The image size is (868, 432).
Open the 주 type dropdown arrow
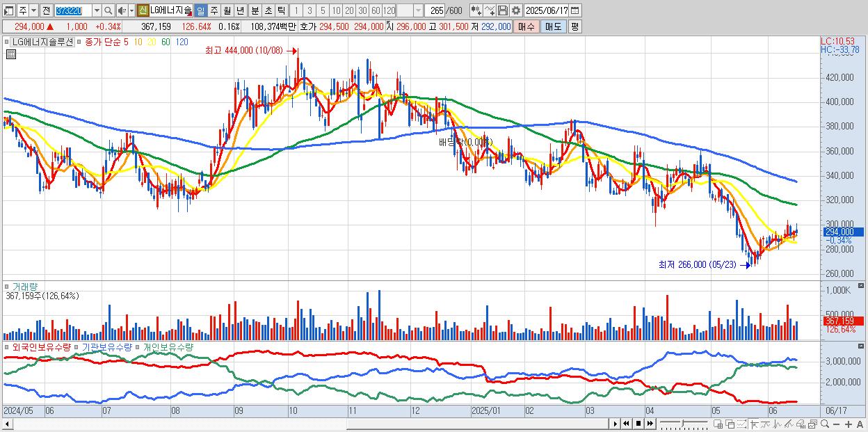click(x=33, y=10)
